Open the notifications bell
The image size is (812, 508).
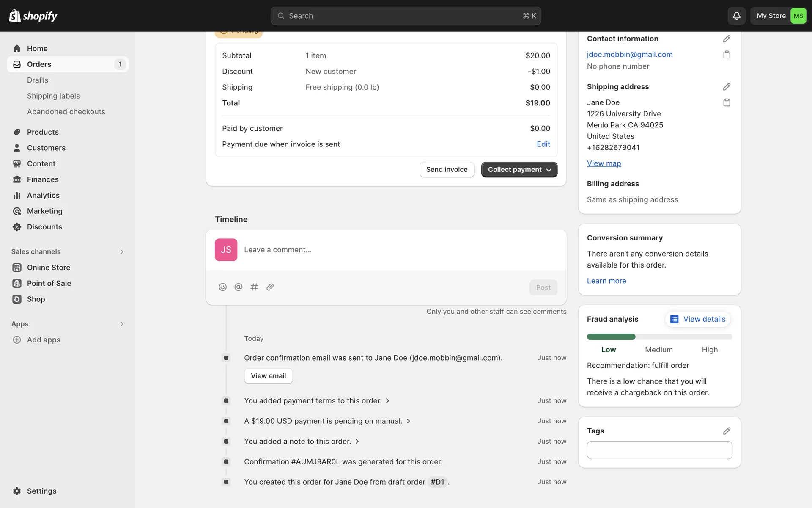pos(736,16)
